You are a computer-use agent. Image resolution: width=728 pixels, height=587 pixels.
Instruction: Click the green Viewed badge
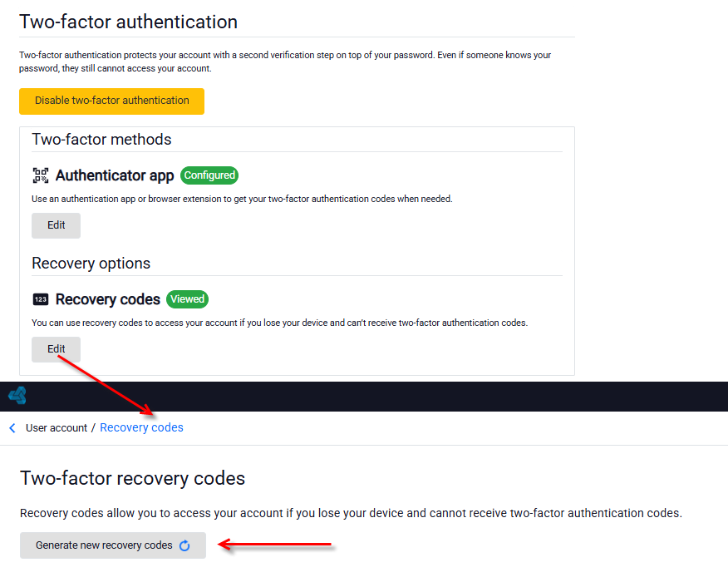[187, 299]
